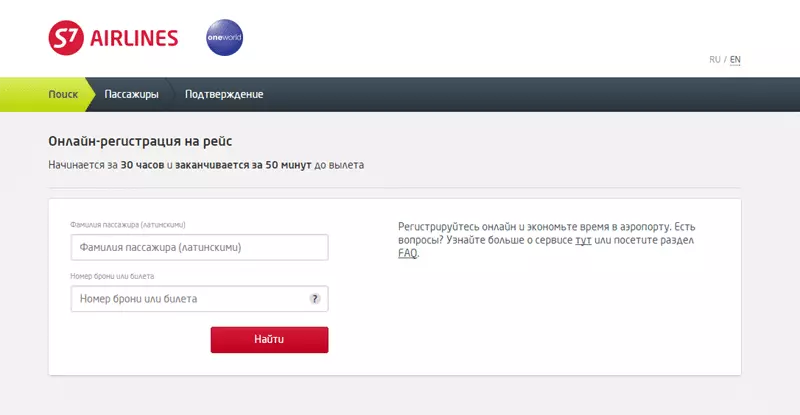
Task: Open the oneworld alliance globe logo
Action: point(224,37)
